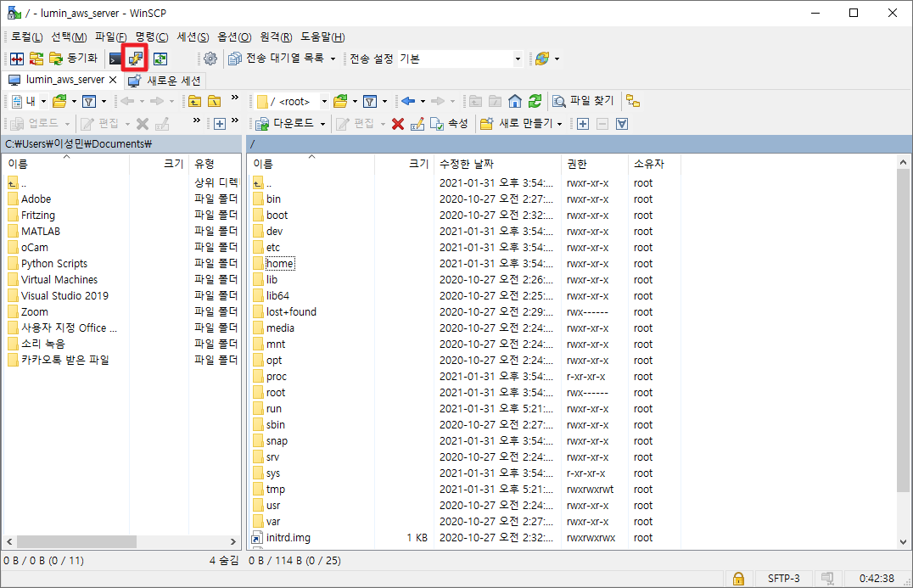913x588 pixels.
Task: Open the 옵션(O) menu
Action: (x=234, y=37)
